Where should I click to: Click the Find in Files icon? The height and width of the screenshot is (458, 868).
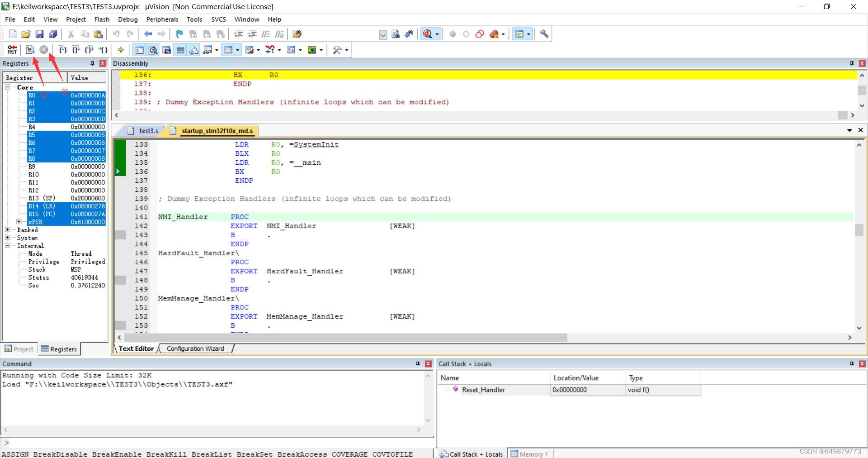tap(297, 34)
